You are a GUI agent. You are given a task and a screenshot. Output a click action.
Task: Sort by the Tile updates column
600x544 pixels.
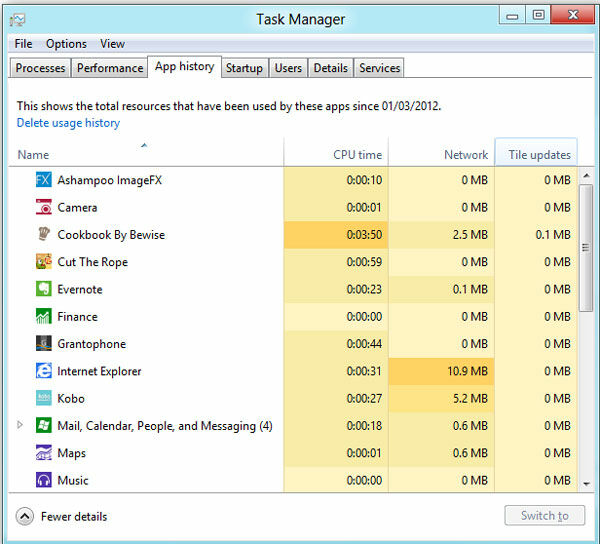point(536,152)
